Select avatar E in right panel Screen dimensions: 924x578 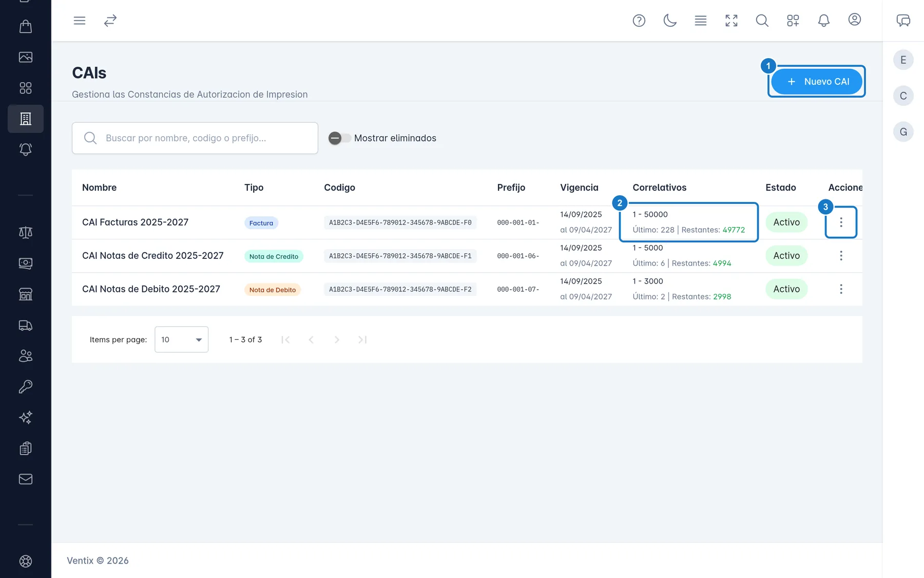(x=903, y=60)
